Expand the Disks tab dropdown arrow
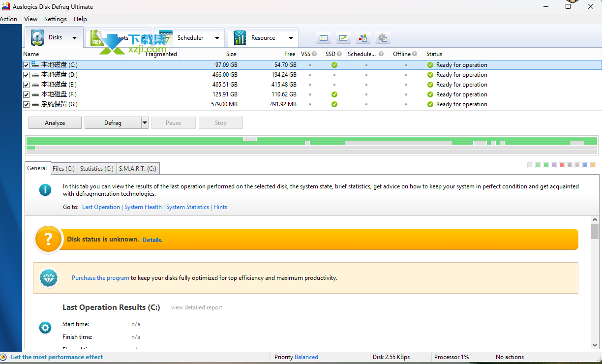 [x=75, y=38]
